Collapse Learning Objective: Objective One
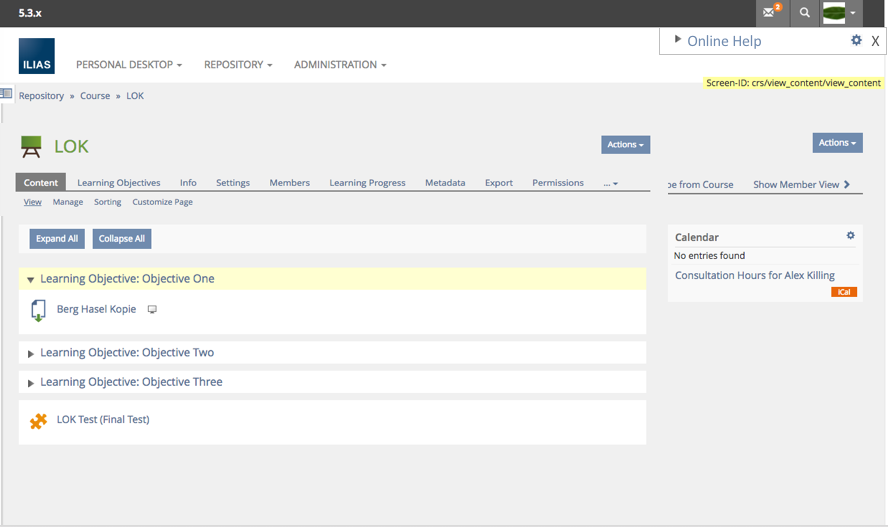The image size is (888, 527). pyautogui.click(x=31, y=280)
